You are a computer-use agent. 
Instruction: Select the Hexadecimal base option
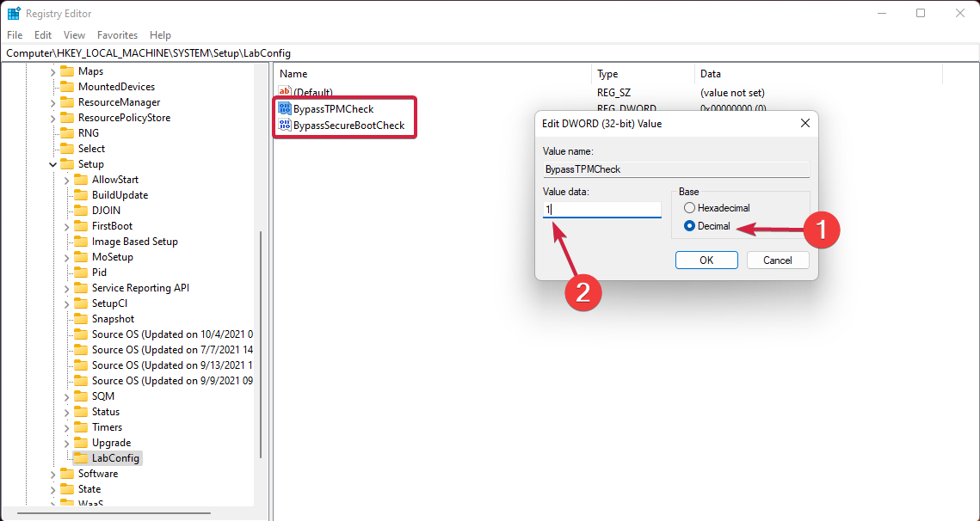tap(689, 208)
